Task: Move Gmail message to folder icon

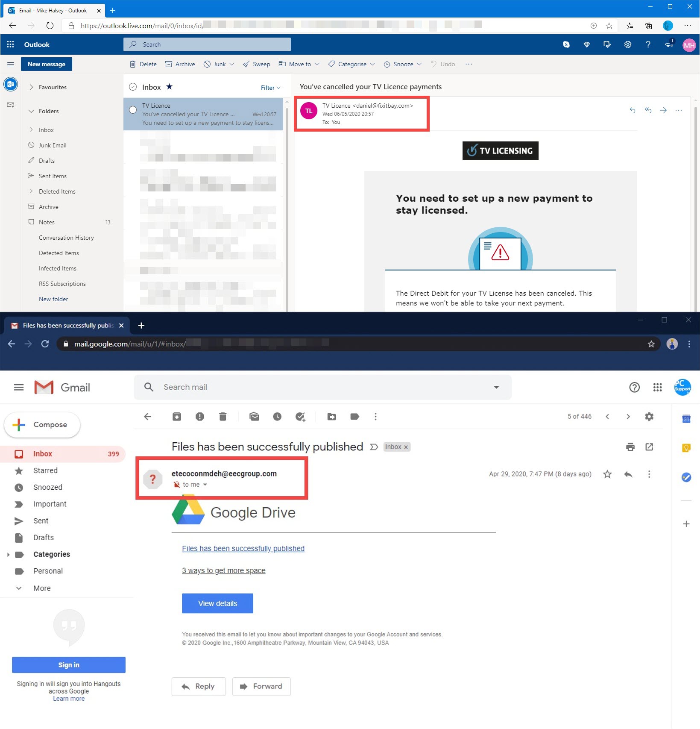Action: 332,417
